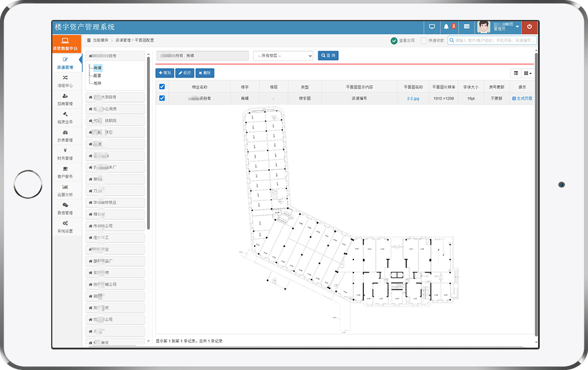Expand the 车厂 property group
The image size is (588, 370).
pyautogui.click(x=115, y=167)
